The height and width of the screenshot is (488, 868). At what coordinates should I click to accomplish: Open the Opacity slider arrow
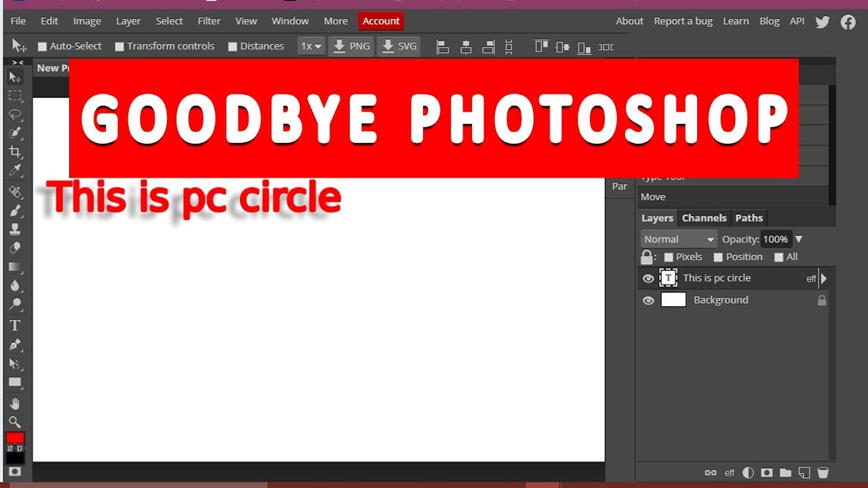point(799,239)
